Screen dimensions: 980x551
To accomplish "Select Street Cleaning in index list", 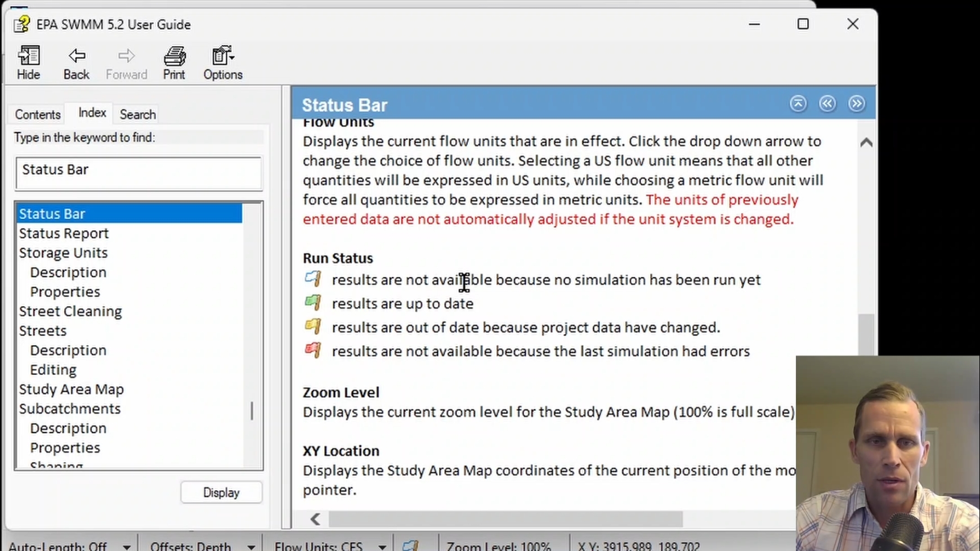I will (x=70, y=311).
